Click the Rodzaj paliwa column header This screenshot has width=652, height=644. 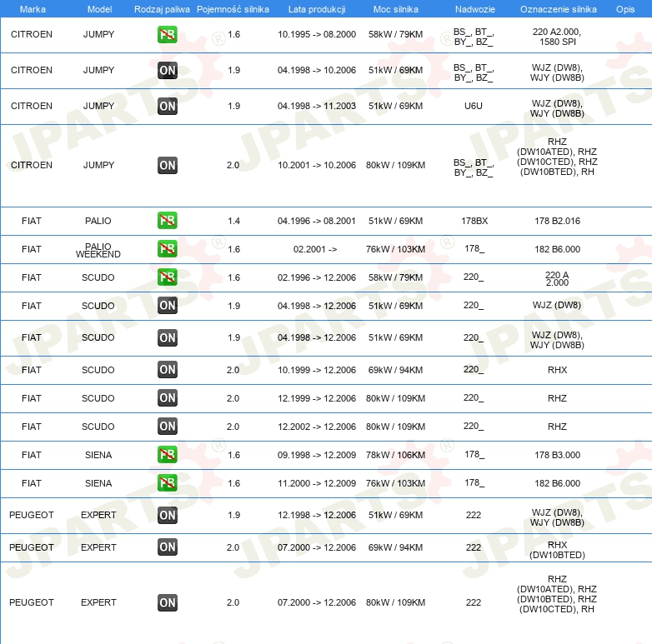pos(162,9)
